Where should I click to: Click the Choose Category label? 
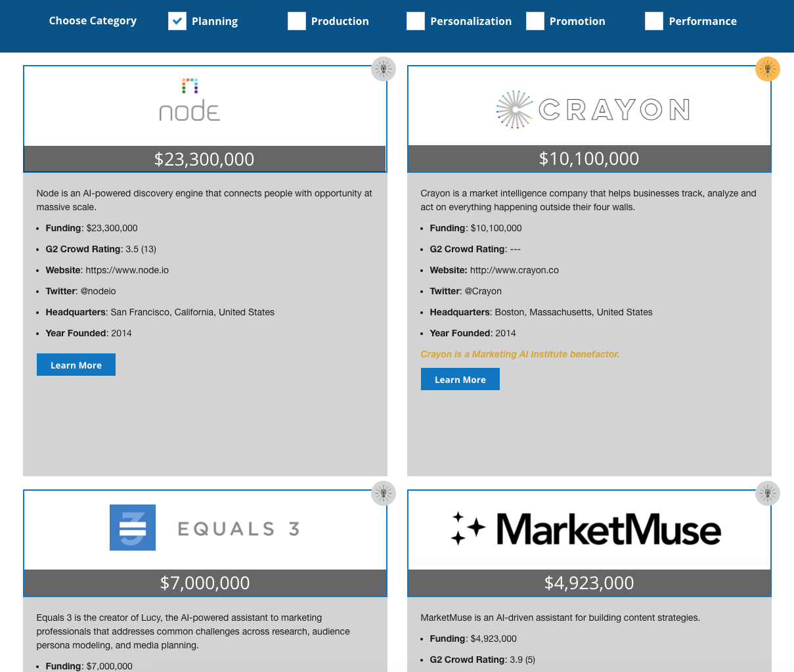click(93, 20)
